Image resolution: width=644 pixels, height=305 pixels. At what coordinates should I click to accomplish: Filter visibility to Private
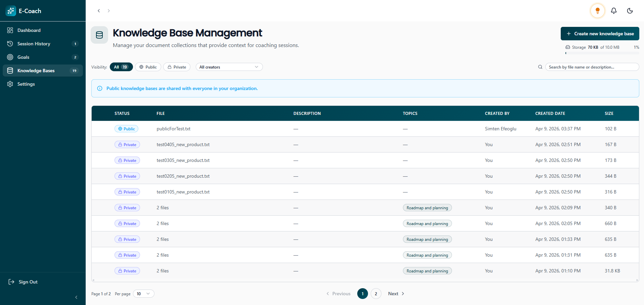click(177, 67)
